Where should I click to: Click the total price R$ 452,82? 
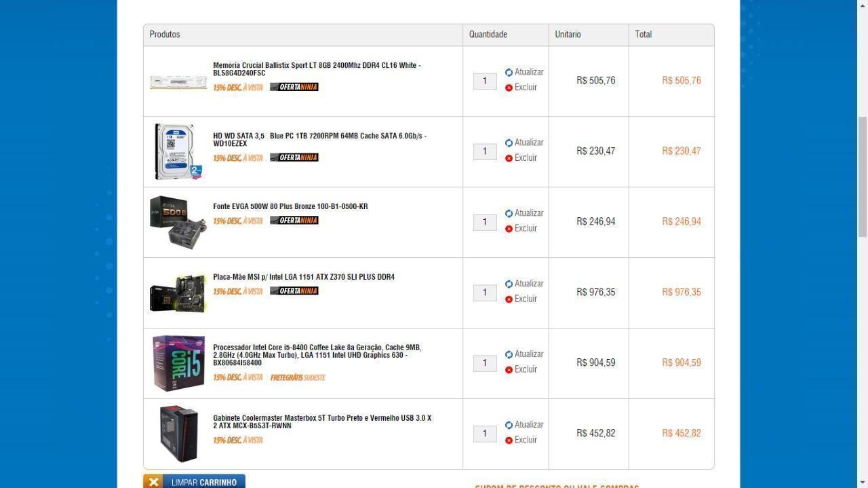click(x=682, y=434)
